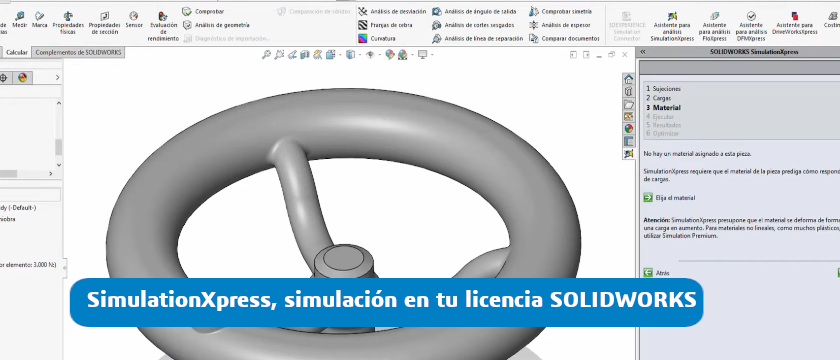Launch Comparar documentos
The image size is (840, 360).
coord(564,39)
